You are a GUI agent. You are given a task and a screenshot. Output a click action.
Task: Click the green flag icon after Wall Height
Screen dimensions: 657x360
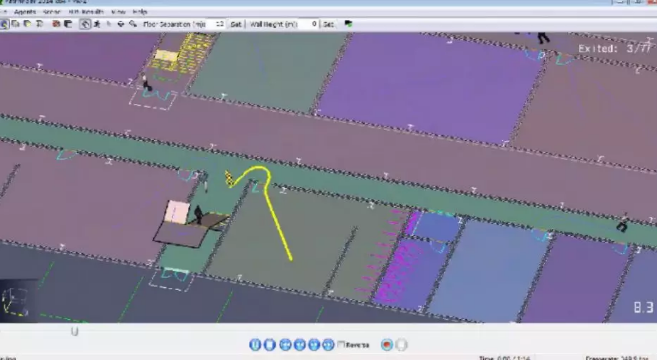coord(348,24)
